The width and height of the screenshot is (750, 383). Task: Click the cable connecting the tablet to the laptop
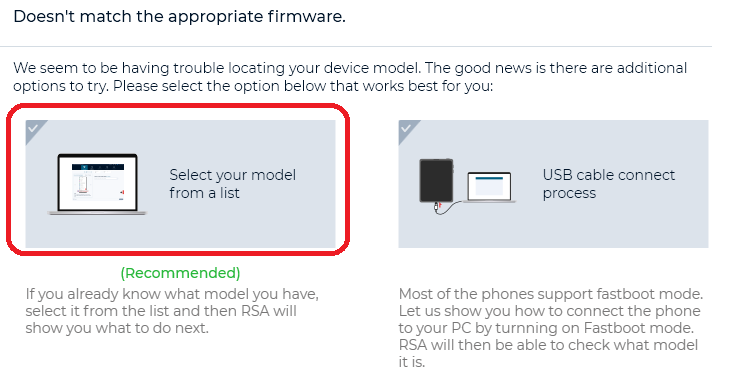click(450, 207)
